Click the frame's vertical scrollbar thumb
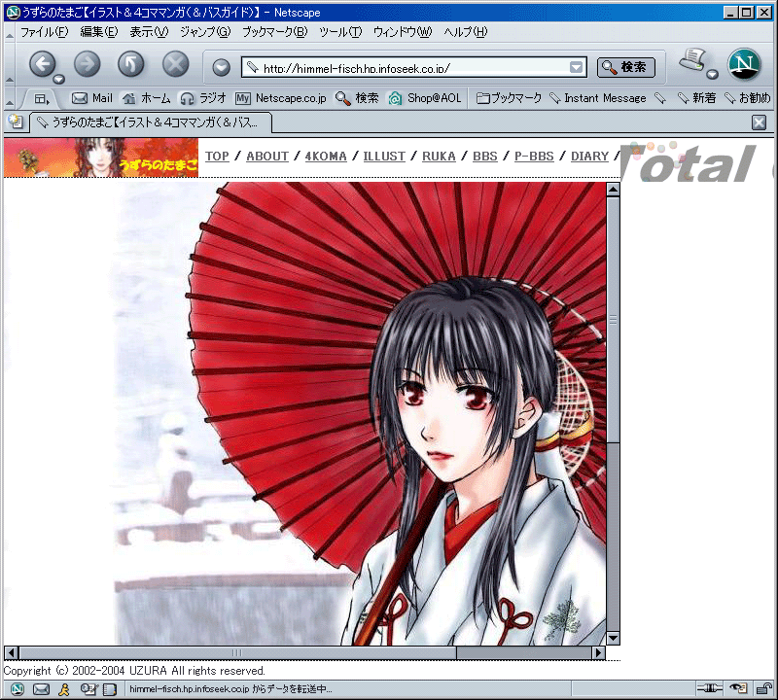778x700 pixels. [614, 320]
